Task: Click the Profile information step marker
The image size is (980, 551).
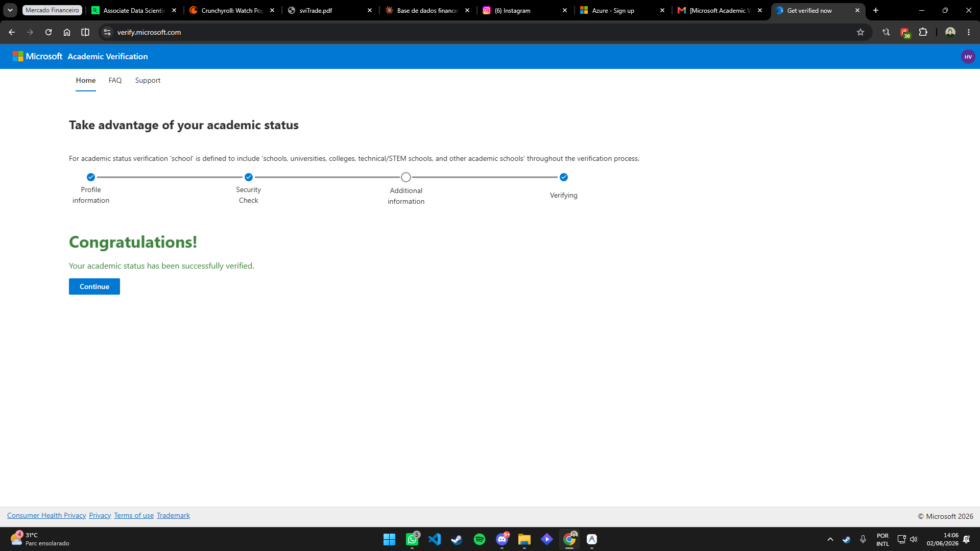Action: [91, 177]
